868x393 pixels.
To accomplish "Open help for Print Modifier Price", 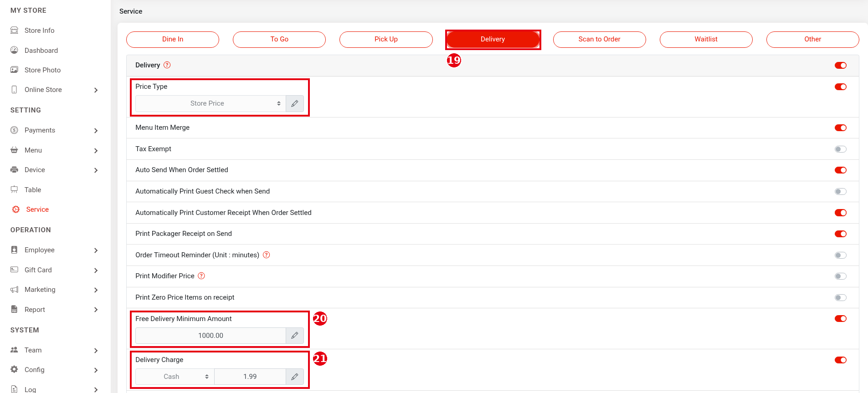I will [x=201, y=276].
